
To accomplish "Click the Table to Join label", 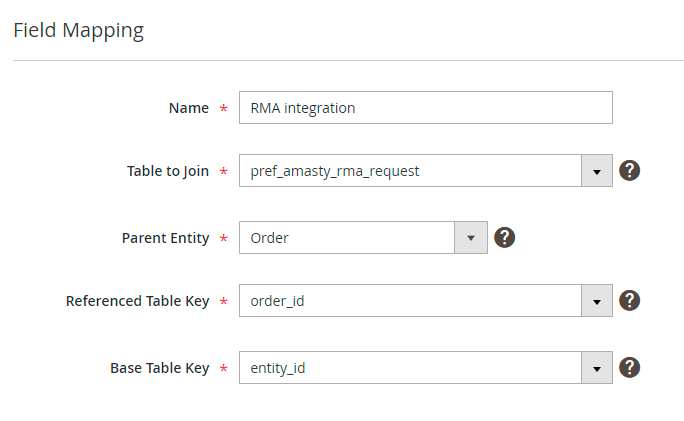I will click(168, 171).
